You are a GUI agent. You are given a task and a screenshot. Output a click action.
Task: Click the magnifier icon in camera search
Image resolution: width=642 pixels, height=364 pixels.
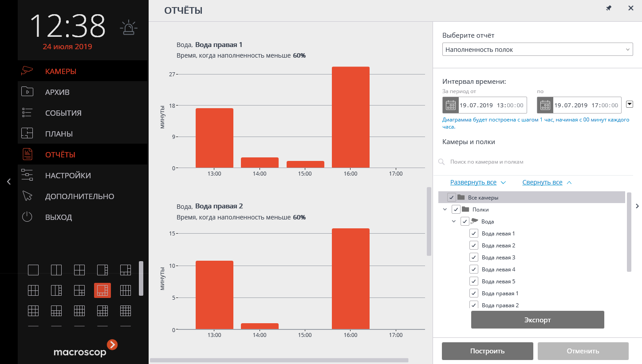[x=441, y=162]
